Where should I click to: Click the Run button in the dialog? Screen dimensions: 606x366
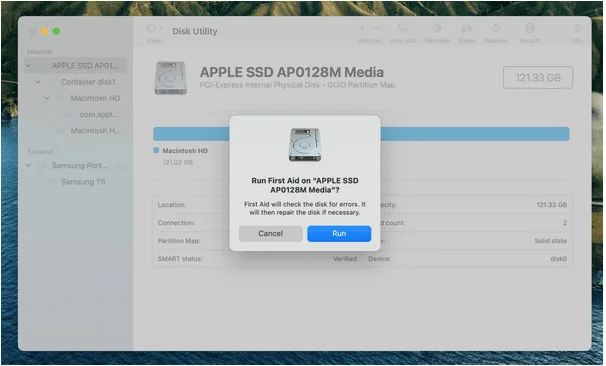pos(339,233)
